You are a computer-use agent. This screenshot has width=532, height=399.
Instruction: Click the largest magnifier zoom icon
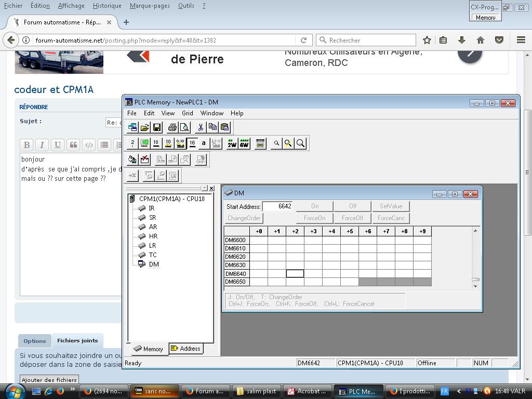pyautogui.click(x=300, y=143)
